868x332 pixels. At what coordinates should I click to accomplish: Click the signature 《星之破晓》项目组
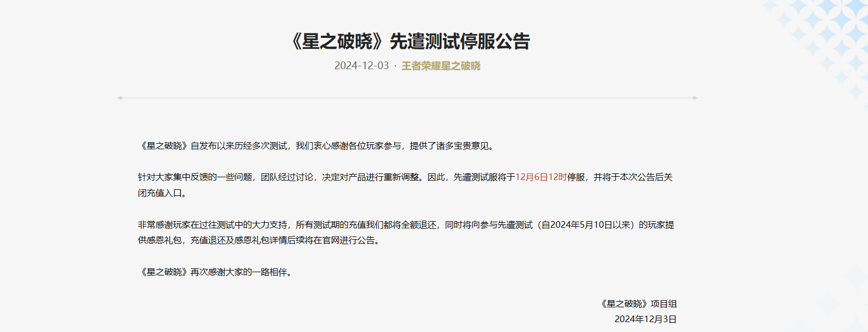(x=637, y=304)
